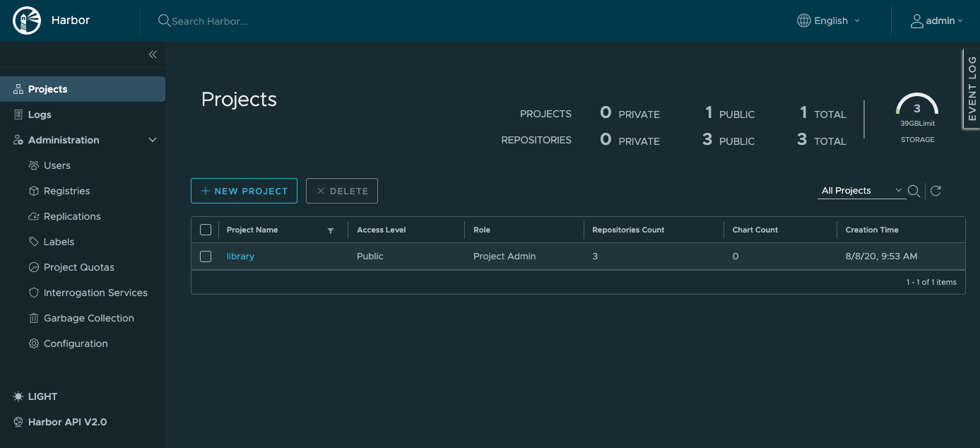Sort by Role column header
Screen dimensions: 980x448
point(481,230)
